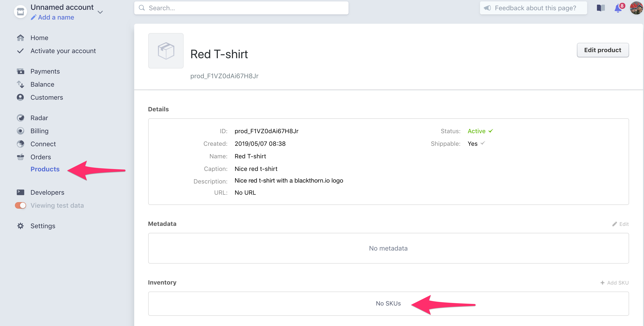Click the megaphone feedback icon
This screenshot has width=644, height=326.
pyautogui.click(x=487, y=8)
